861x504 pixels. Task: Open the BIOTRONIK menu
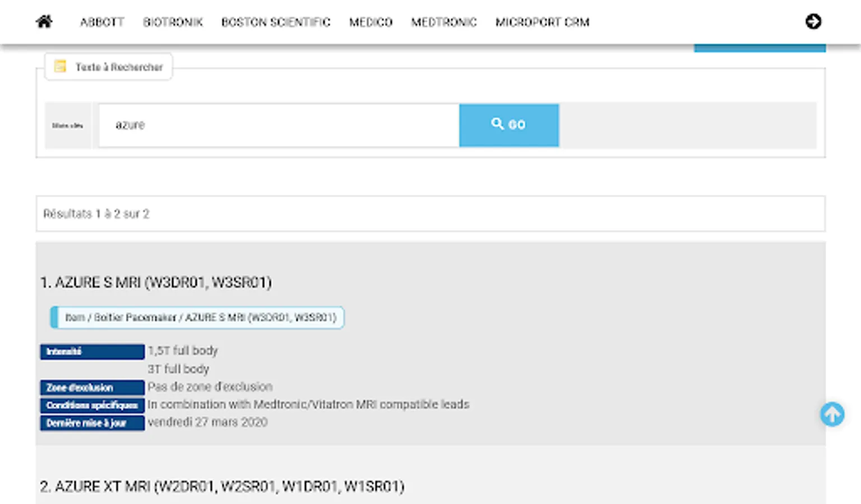[x=173, y=22]
